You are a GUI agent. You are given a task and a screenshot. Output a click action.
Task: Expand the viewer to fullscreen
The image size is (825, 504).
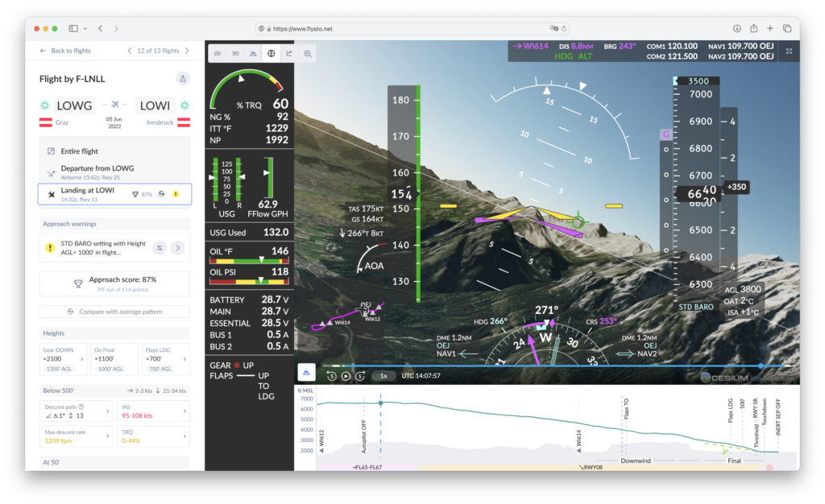pyautogui.click(x=790, y=50)
